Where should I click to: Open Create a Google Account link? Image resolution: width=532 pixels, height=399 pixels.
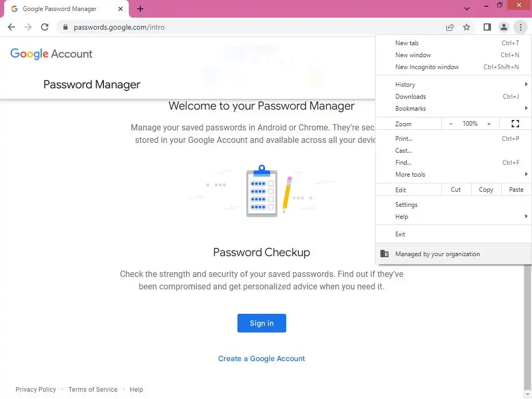tap(261, 358)
